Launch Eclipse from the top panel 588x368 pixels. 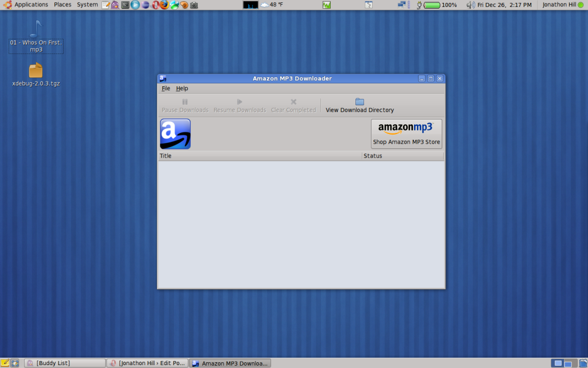point(145,5)
